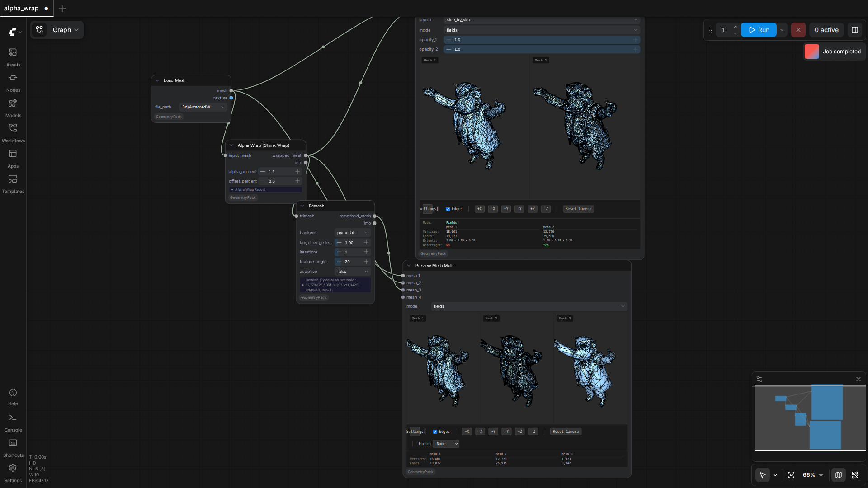Open the Graph view dropdown
868x488 pixels.
pyautogui.click(x=57, y=30)
